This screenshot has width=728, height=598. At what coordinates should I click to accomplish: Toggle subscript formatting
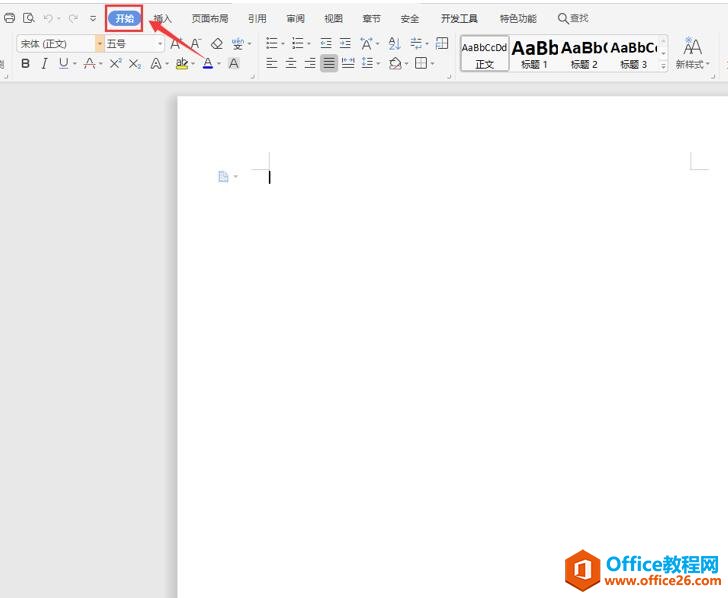(135, 64)
